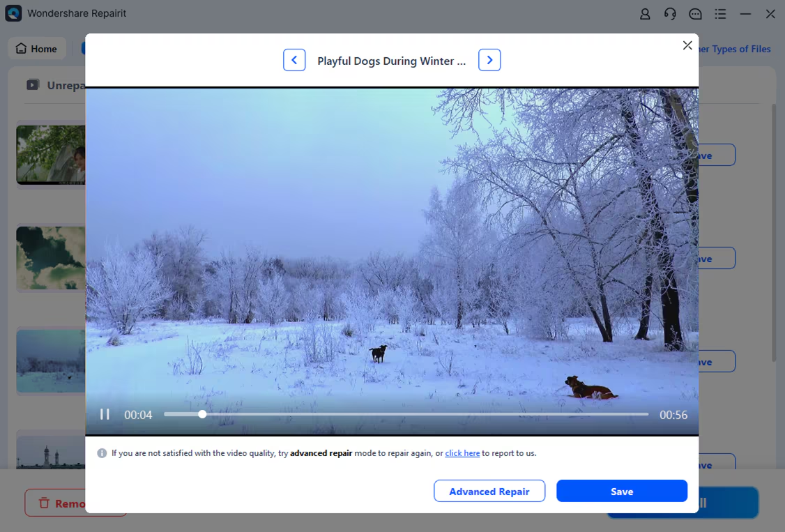
Task: Click the video progress slider handle
Action: tap(202, 414)
